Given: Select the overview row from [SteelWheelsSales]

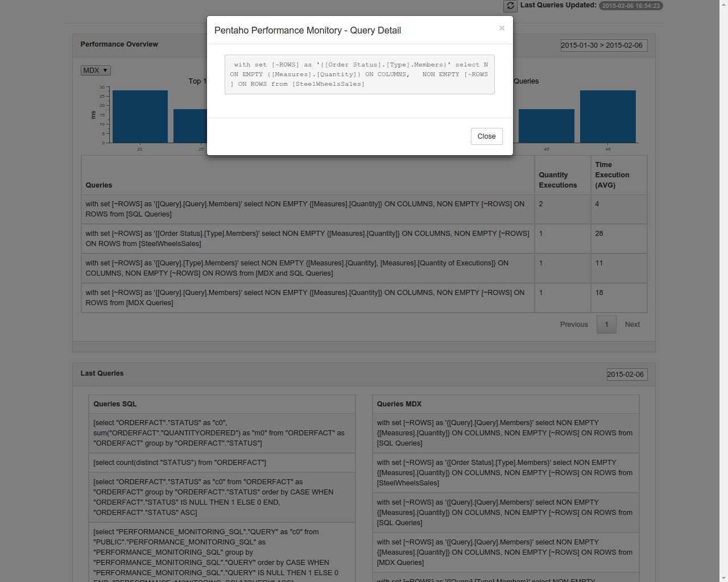Looking at the screenshot, I should coord(364,239).
